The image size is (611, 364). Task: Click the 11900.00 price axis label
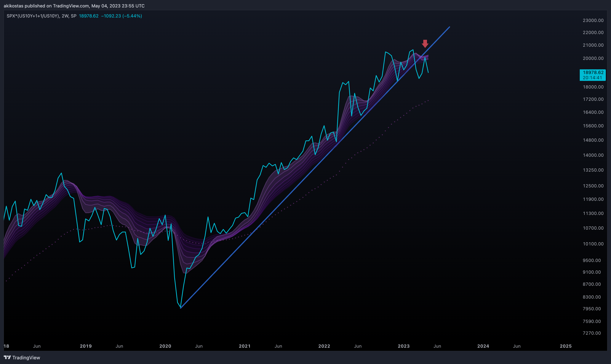tap(593, 199)
